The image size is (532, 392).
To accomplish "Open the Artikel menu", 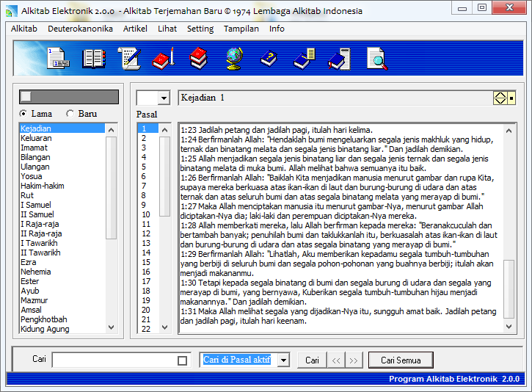I will pyautogui.click(x=135, y=29).
